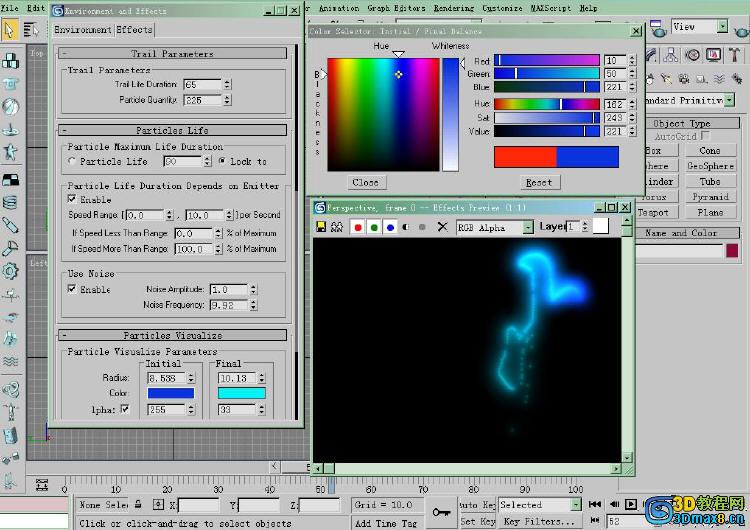Screen dimensions: 750x530
Task: Clone the Effects Preview window with binoculars icon
Action: [337, 227]
